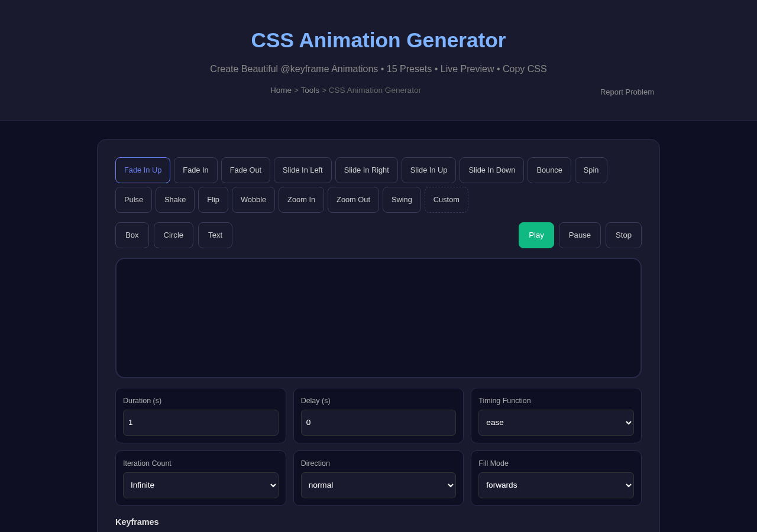Apply the Slide In Right preset
Image resolution: width=757 pixels, height=532 pixels.
coord(367,170)
